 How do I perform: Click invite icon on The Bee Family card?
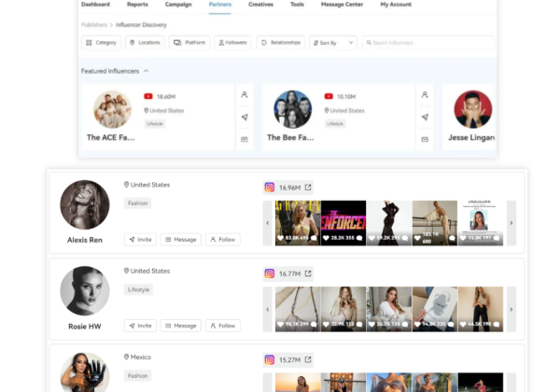425,117
